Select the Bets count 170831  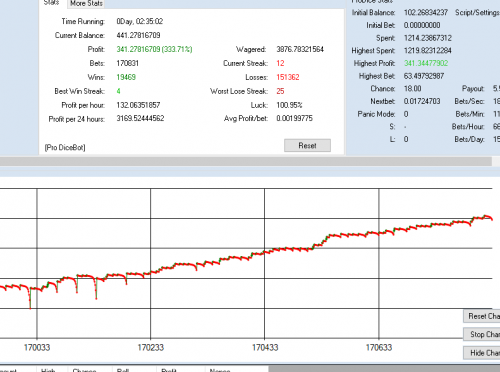[127, 63]
